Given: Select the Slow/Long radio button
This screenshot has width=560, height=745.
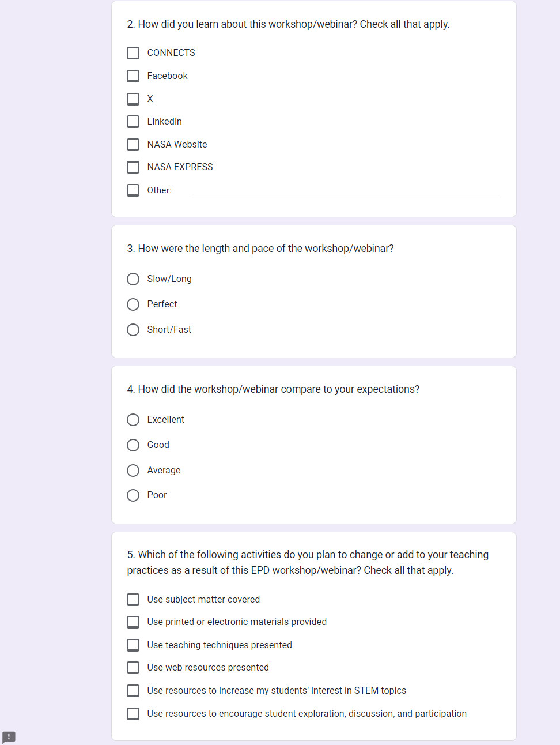Looking at the screenshot, I should coord(133,279).
